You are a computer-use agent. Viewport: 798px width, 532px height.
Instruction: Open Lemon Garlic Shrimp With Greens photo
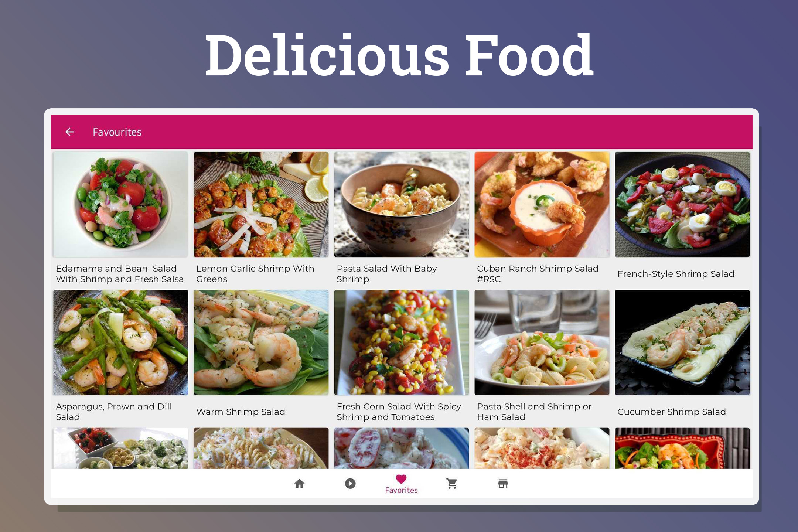[x=261, y=204]
